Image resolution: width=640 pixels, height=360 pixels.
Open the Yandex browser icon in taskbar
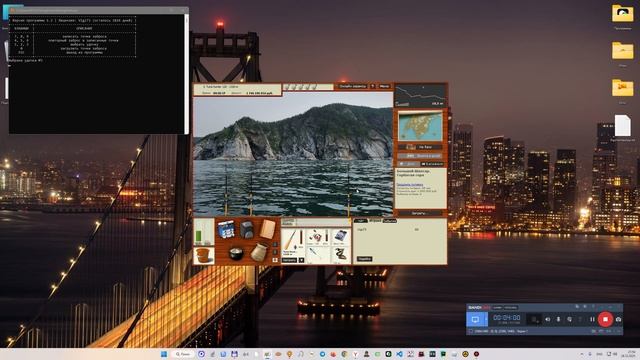tap(355, 354)
